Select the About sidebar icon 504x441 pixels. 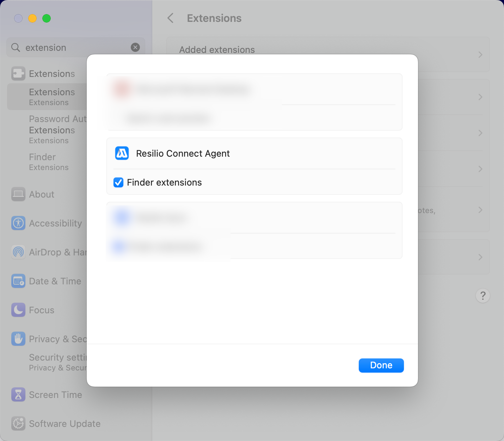pos(18,194)
